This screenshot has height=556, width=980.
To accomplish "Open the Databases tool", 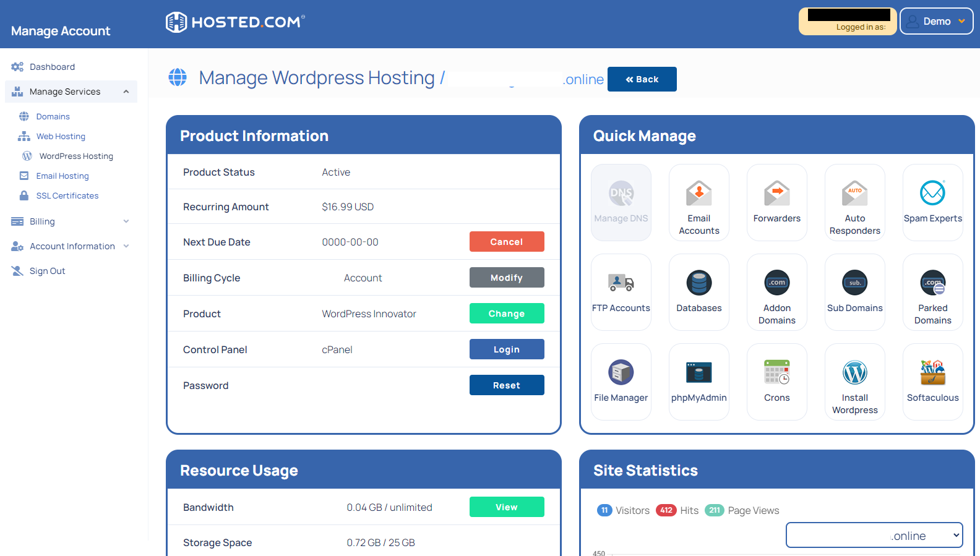I will tap(698, 292).
